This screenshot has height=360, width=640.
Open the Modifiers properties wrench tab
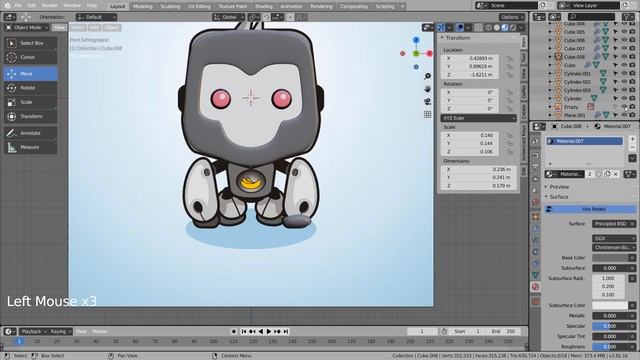coord(536,229)
